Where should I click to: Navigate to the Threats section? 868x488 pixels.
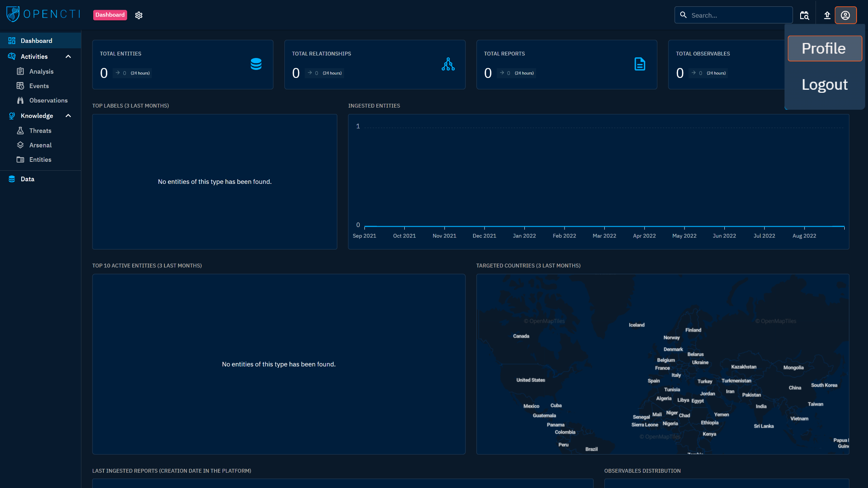40,131
